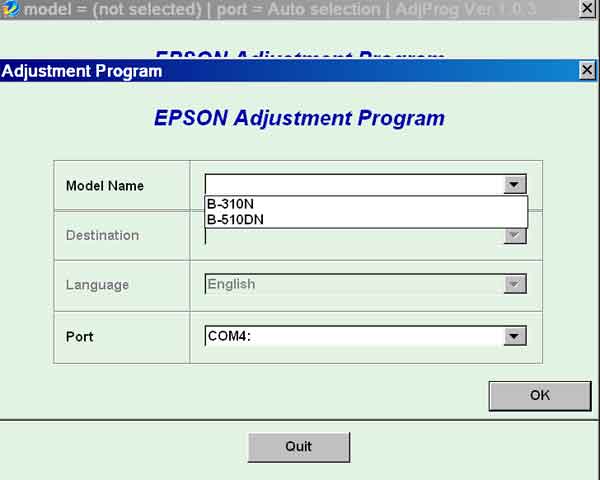Select B-310N from the model list
Image resolution: width=600 pixels, height=480 pixels.
tap(366, 204)
